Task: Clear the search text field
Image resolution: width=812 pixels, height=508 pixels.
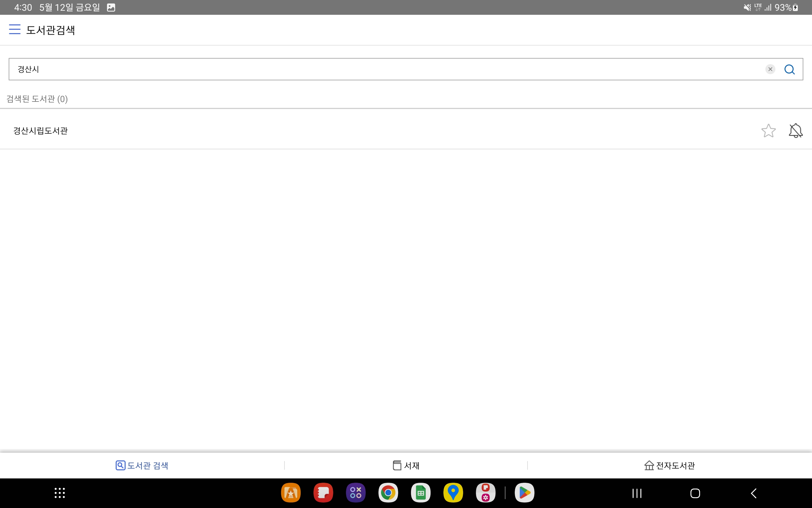Action: (770, 69)
